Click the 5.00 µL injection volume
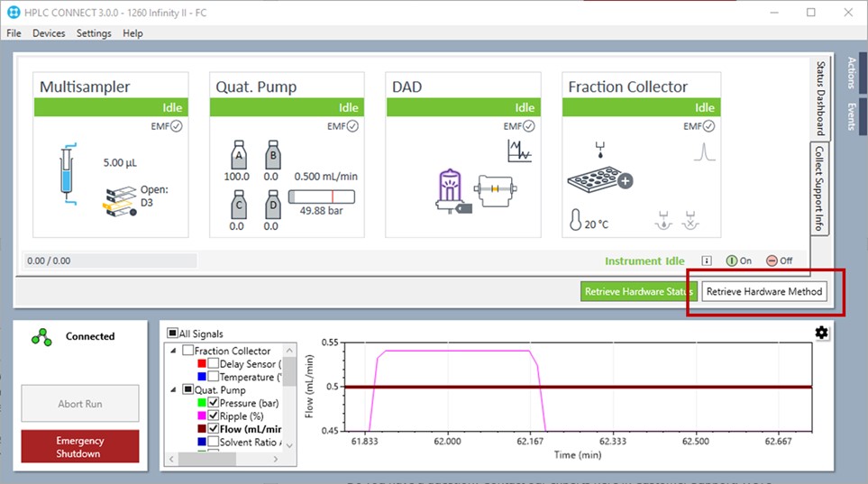 [x=120, y=163]
